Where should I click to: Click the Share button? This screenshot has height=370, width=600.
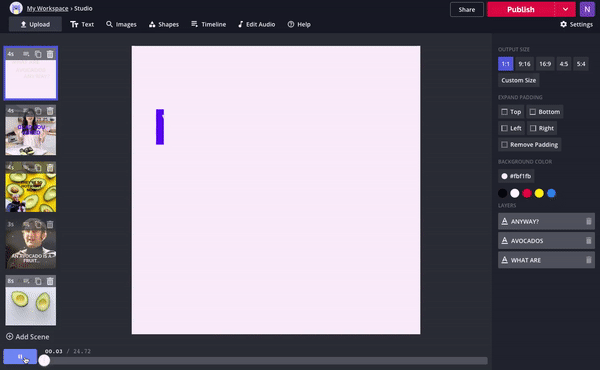[x=467, y=10]
